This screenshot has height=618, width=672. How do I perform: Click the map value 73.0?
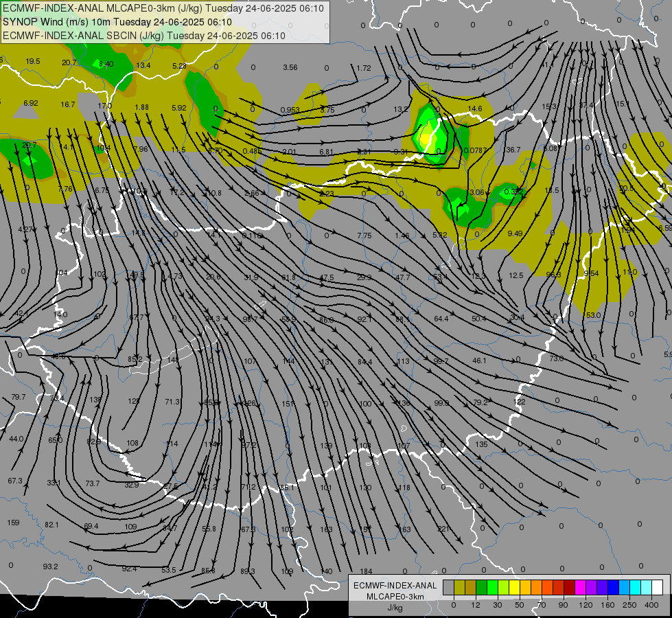556,358
